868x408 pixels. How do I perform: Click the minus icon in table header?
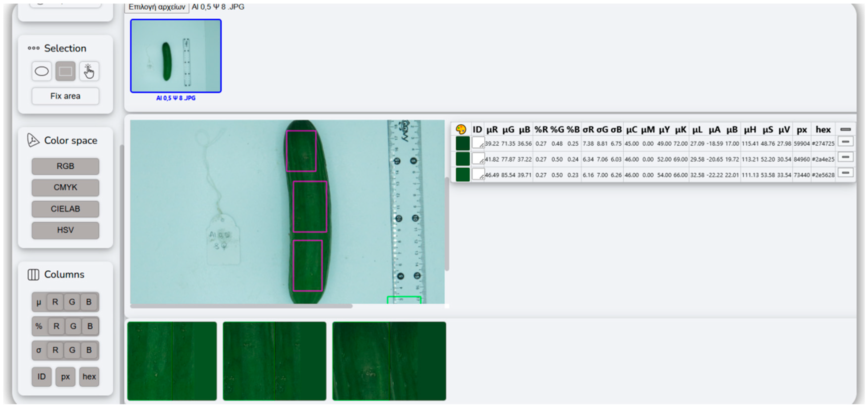point(845,129)
